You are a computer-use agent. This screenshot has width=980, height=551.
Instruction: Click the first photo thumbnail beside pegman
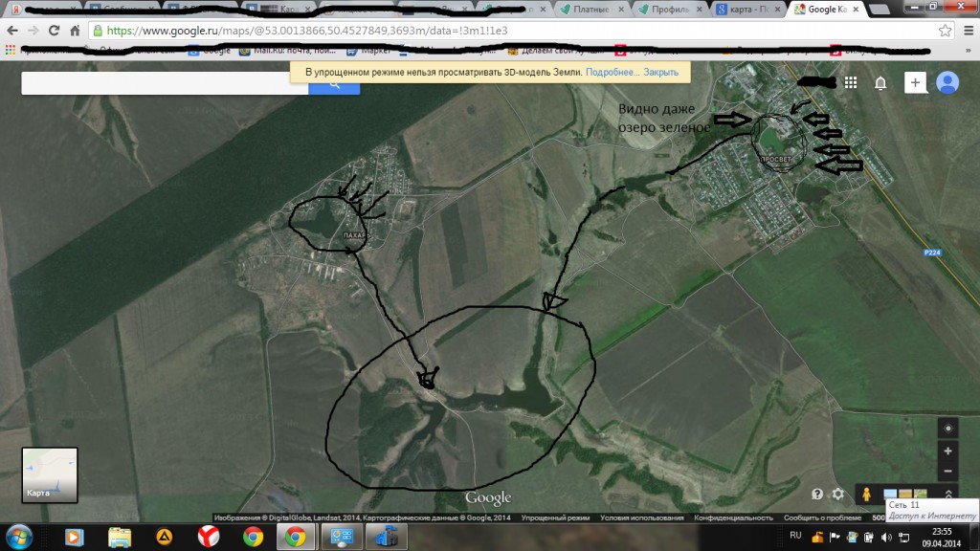(890, 494)
